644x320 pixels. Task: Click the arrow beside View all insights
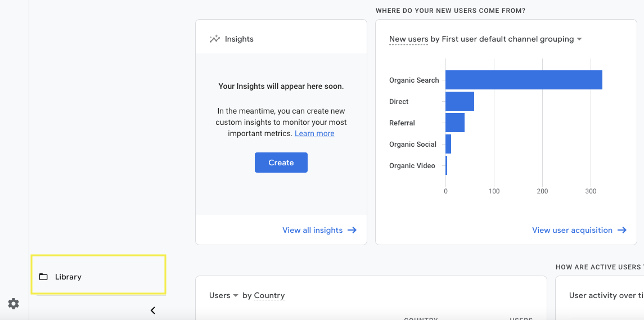tap(352, 230)
